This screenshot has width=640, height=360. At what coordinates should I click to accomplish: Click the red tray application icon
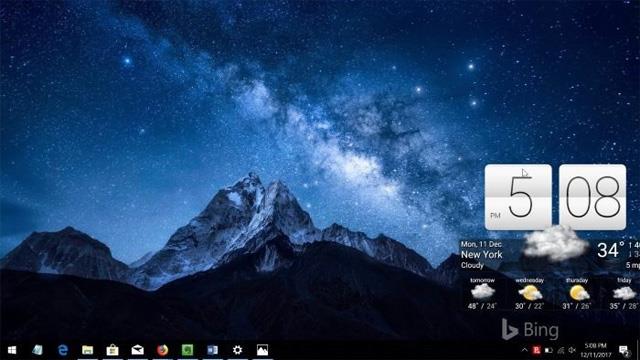[x=536, y=350]
